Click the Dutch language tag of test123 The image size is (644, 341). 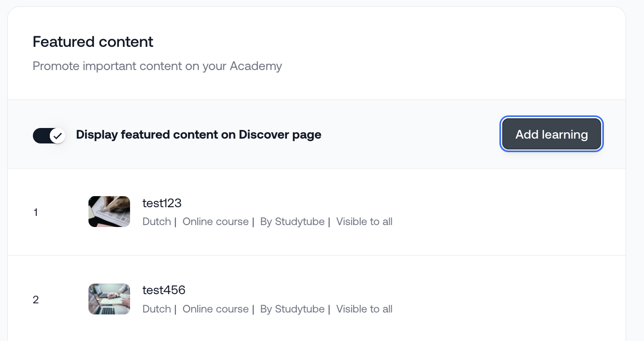pos(157,222)
